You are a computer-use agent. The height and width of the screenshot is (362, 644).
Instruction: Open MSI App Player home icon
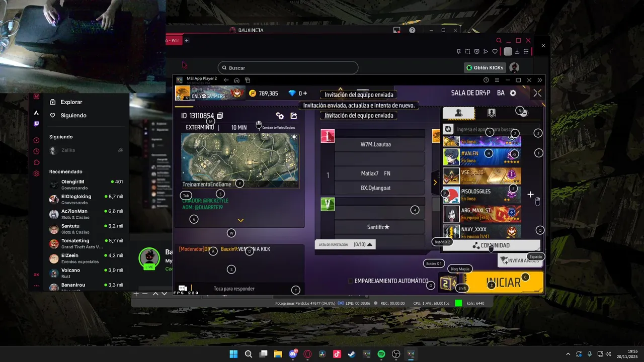click(236, 80)
